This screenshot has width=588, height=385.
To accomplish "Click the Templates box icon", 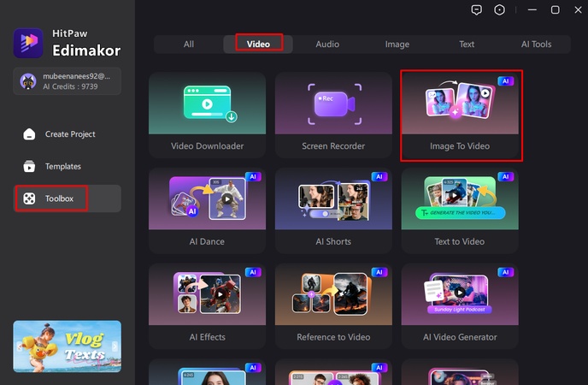I will pyautogui.click(x=29, y=166).
